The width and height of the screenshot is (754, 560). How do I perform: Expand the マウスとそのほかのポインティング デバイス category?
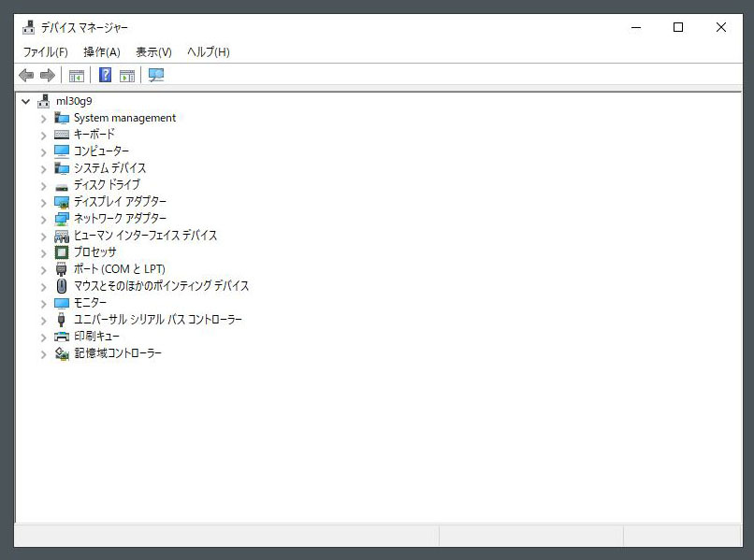tap(44, 286)
